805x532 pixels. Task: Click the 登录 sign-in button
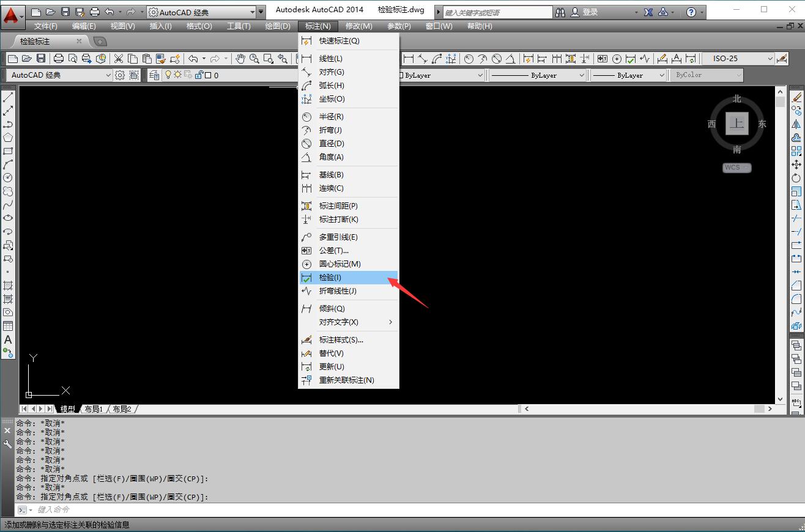click(585, 12)
